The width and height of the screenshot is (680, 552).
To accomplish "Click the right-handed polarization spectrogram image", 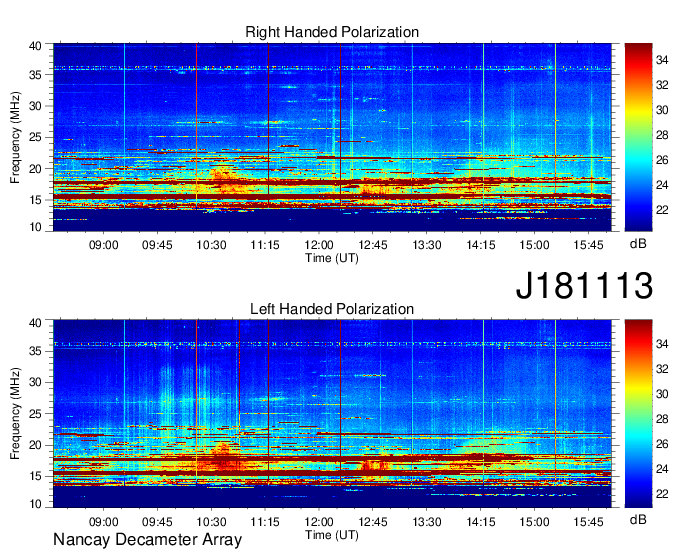I will click(332, 137).
